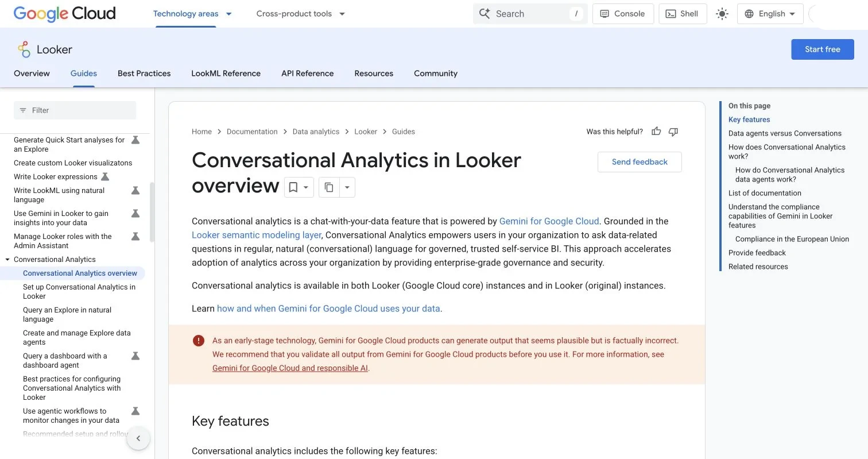
Task: Jump to Compliance in the European Union
Action: point(792,239)
